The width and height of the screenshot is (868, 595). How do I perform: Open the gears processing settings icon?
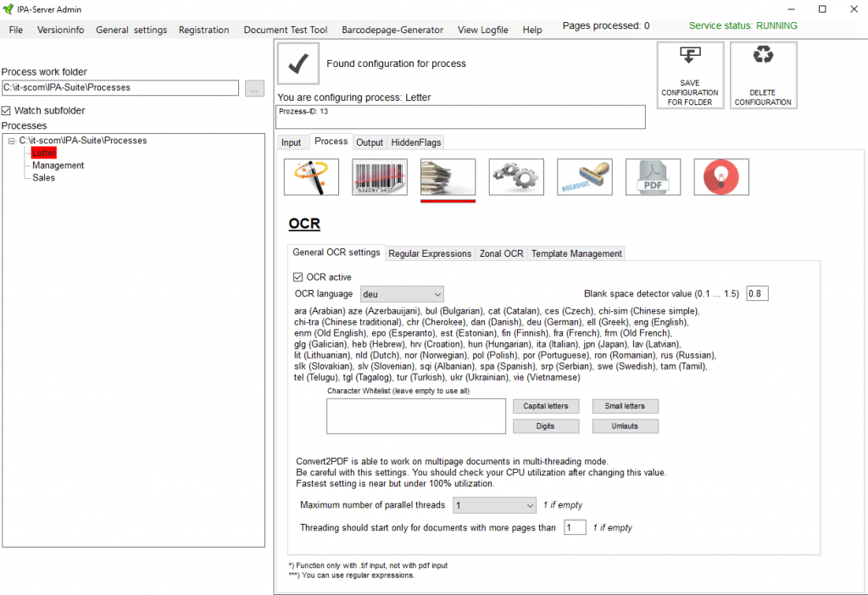pyautogui.click(x=516, y=177)
